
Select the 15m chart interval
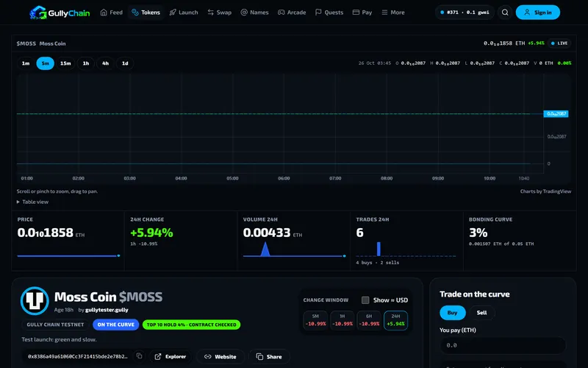pyautogui.click(x=65, y=63)
